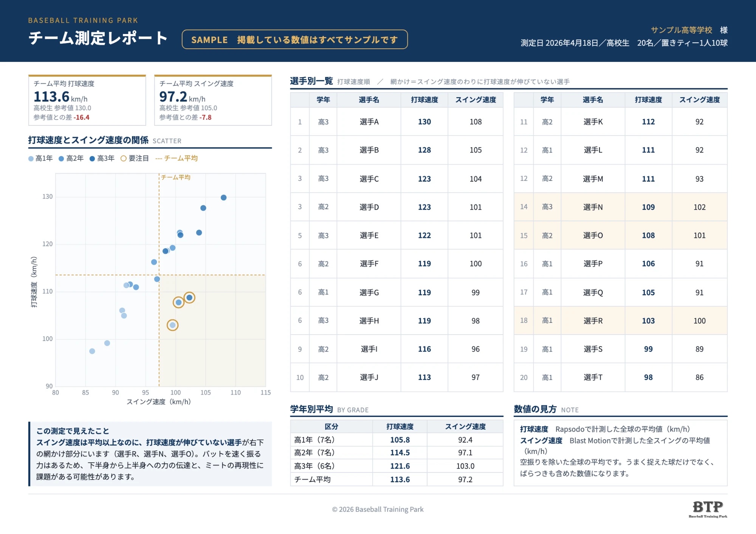Click 選手T's 打球速度 value 98
Screen dimensions: 756x534
pos(648,377)
